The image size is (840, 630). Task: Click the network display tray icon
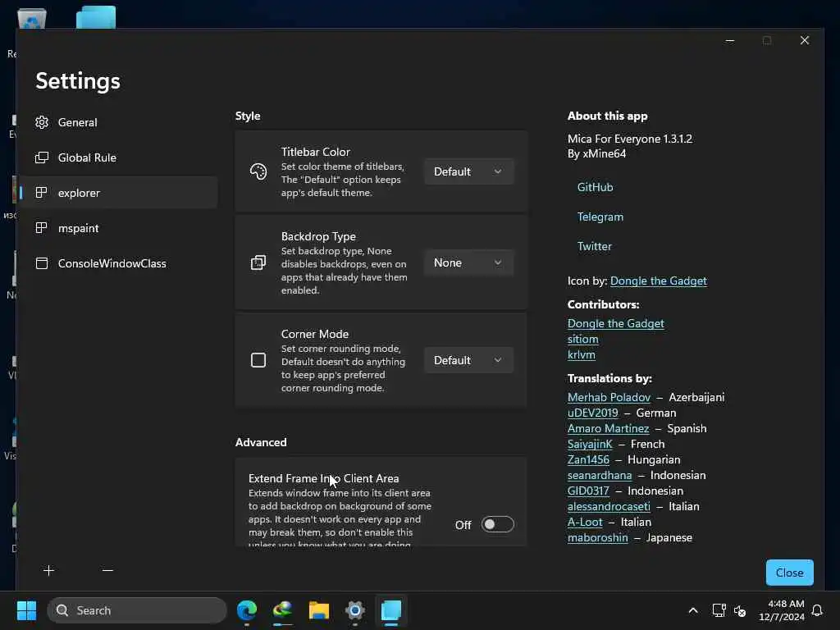pyautogui.click(x=719, y=610)
